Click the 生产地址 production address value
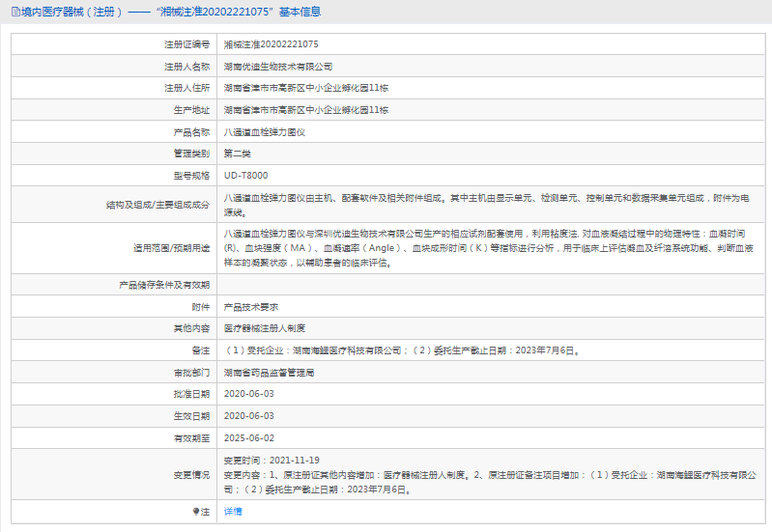This screenshot has height=532, width=772. 305,110
